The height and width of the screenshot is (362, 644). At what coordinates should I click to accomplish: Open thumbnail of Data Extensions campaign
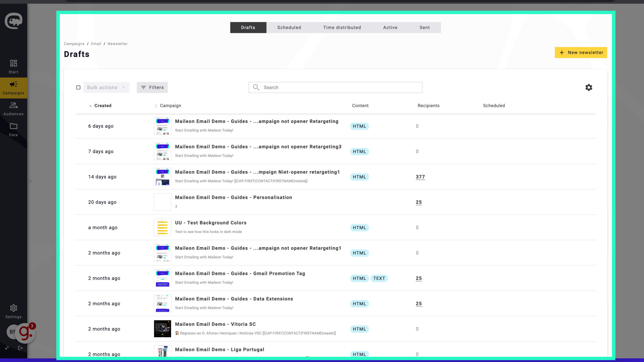tap(163, 304)
